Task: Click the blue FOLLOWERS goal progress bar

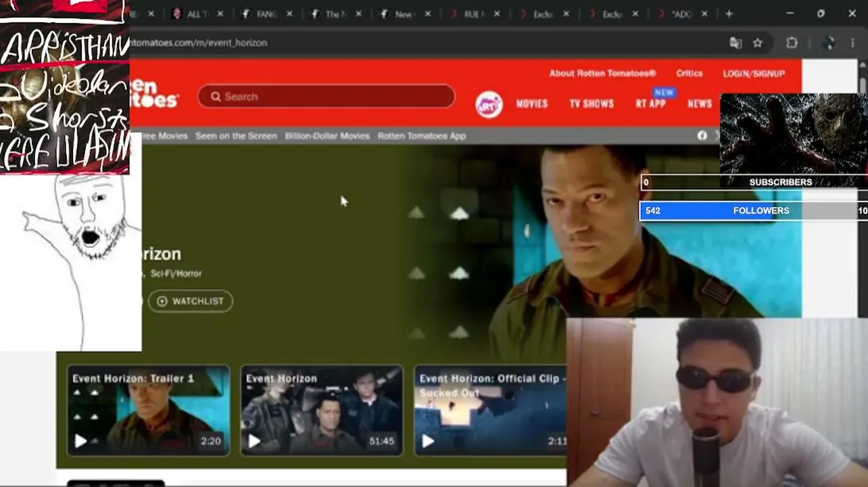Action: pos(754,210)
